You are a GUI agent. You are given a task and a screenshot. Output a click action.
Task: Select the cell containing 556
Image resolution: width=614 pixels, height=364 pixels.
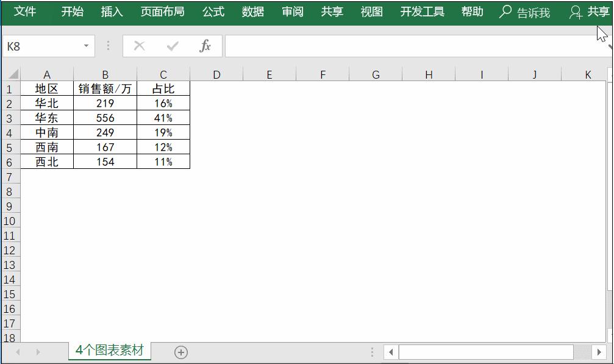click(x=105, y=118)
